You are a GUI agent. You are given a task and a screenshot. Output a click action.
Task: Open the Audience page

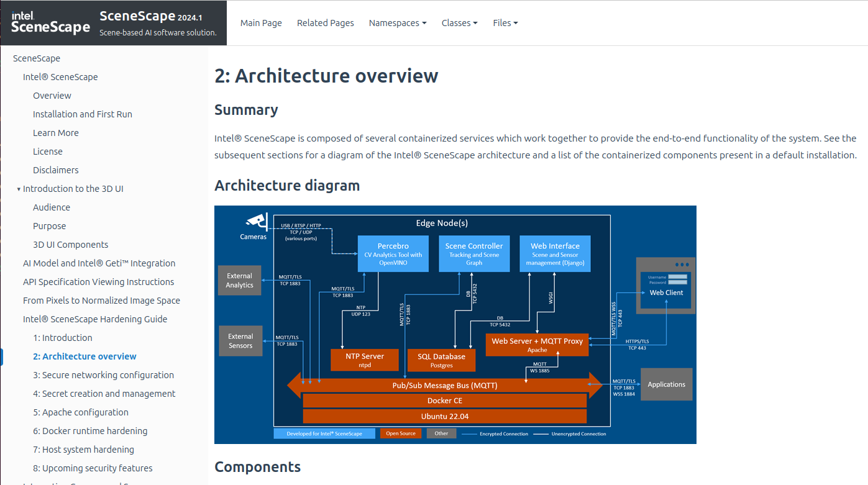click(x=52, y=207)
